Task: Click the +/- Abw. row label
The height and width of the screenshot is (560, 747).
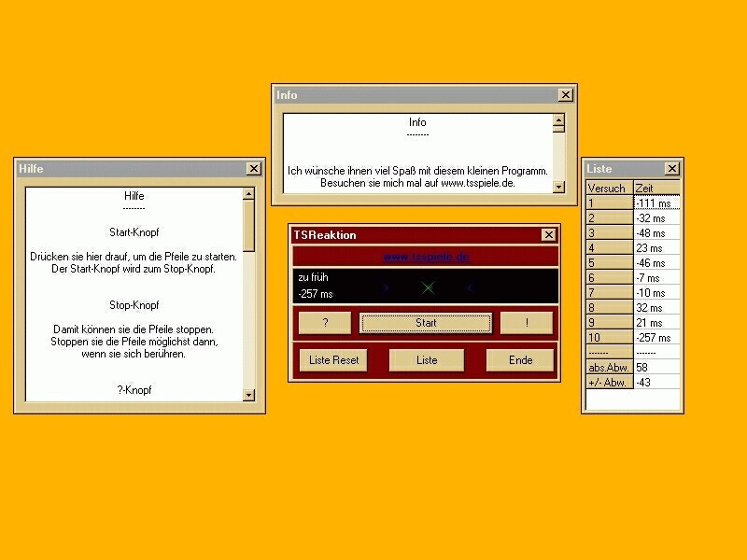Action: click(610, 383)
